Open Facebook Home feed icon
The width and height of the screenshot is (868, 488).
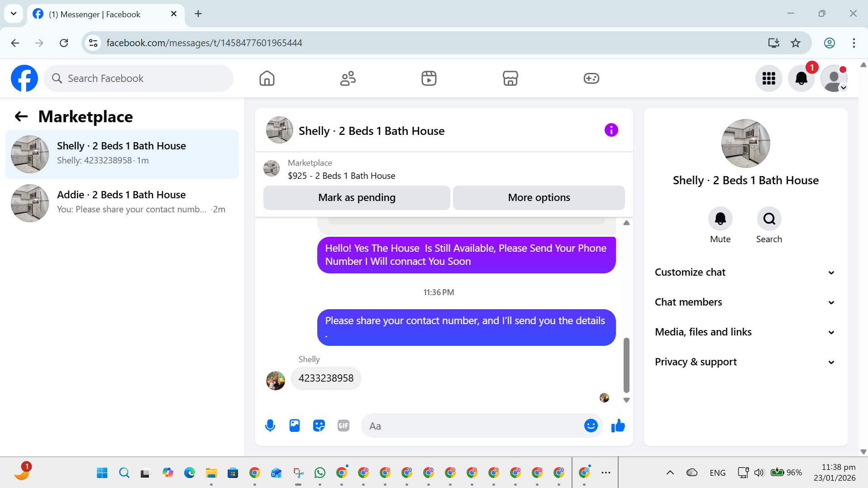click(267, 78)
